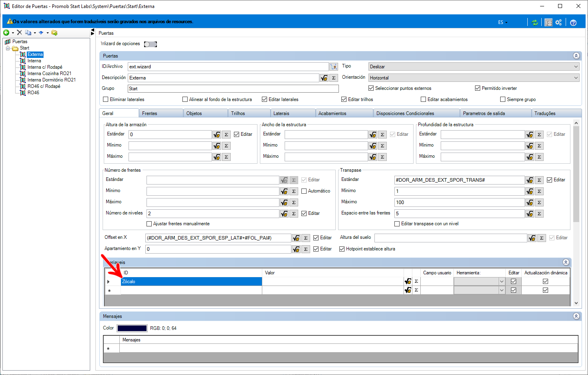This screenshot has height=375, width=588.
Task: Click the dark blue Color swatch
Action: pyautogui.click(x=132, y=328)
